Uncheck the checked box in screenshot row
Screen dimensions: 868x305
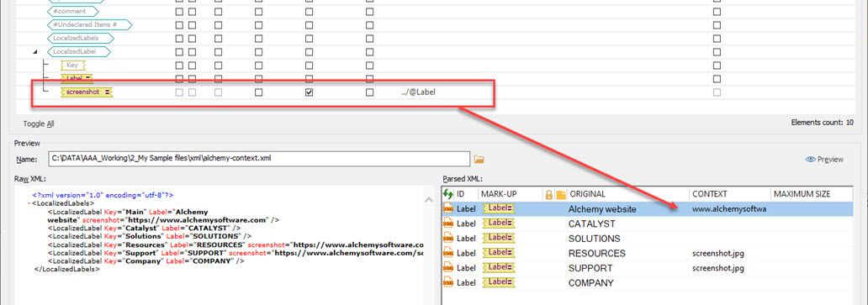[309, 92]
